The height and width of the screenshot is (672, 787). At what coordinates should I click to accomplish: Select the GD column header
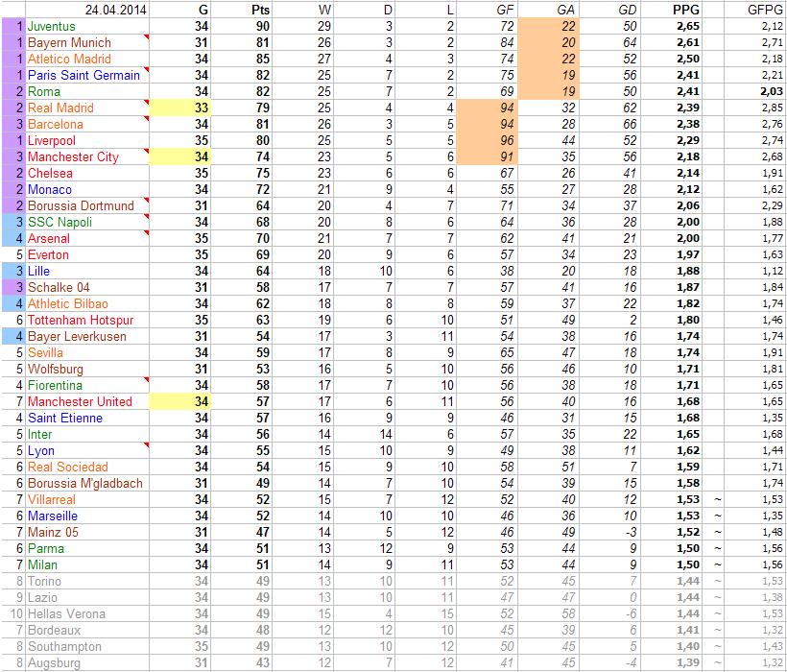[609, 10]
